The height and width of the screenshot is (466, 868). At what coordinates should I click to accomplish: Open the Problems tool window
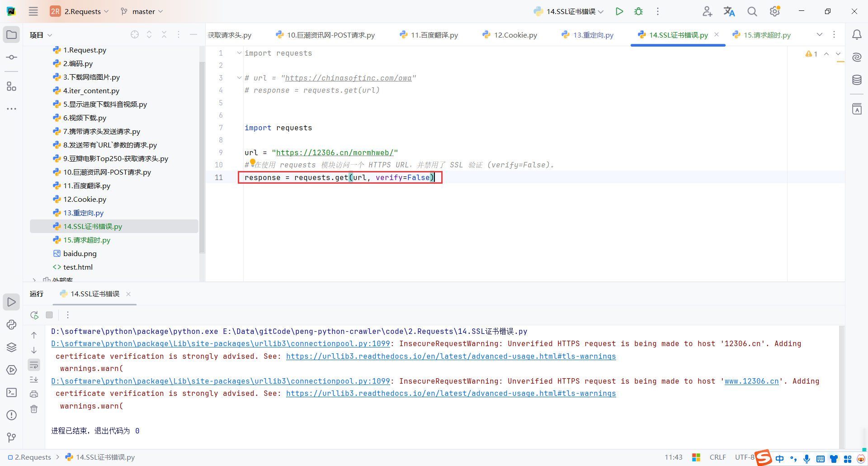click(x=11, y=415)
